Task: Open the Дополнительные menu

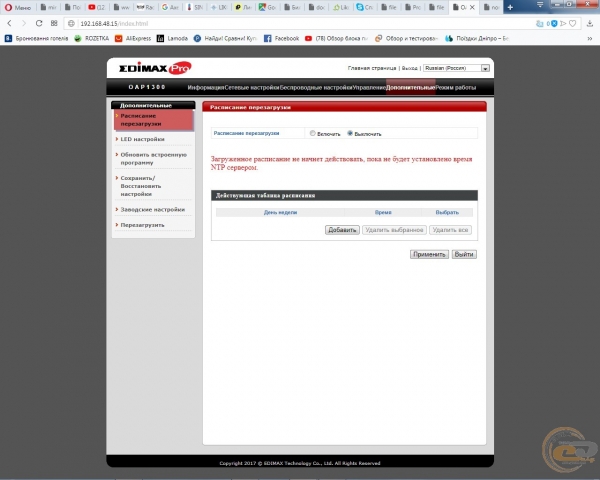Action: (411, 87)
